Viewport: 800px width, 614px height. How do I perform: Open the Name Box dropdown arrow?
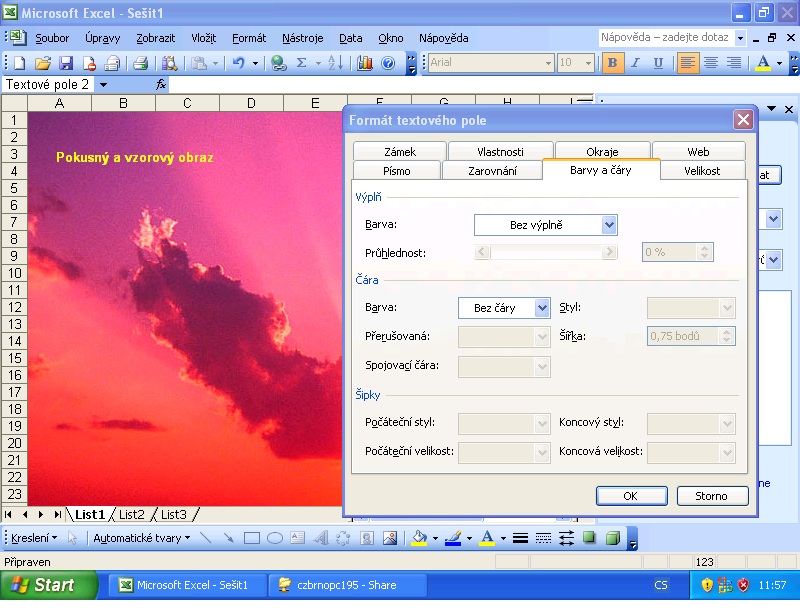104,85
